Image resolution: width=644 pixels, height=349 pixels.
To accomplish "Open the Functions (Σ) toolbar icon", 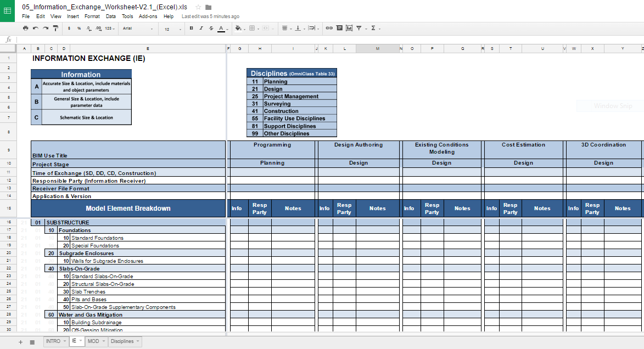I will click(x=373, y=28).
